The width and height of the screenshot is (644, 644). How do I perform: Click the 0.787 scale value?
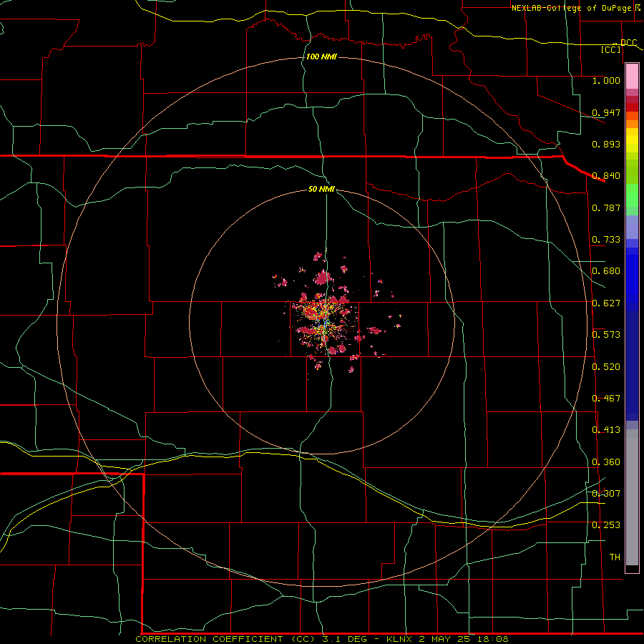click(x=606, y=208)
